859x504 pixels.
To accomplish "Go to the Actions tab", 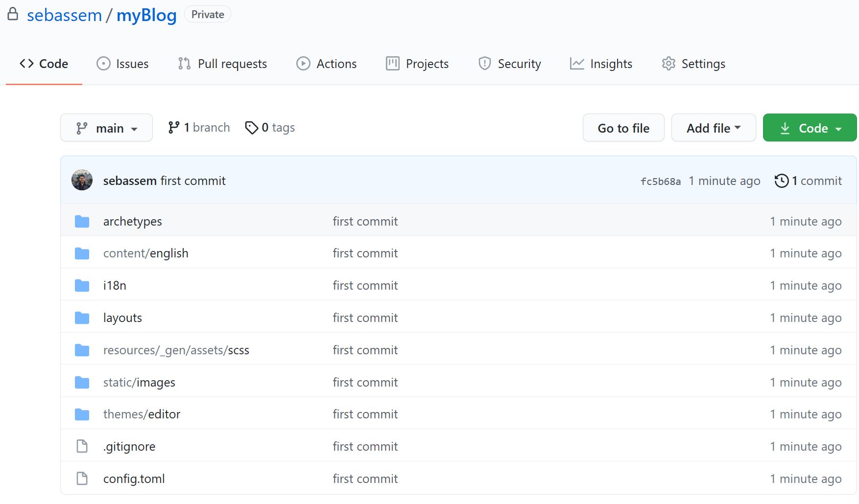I will [x=326, y=64].
